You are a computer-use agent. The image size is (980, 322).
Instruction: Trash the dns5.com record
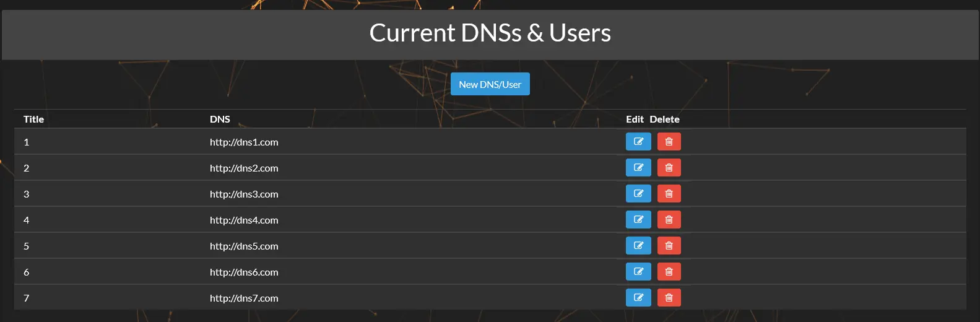(669, 246)
